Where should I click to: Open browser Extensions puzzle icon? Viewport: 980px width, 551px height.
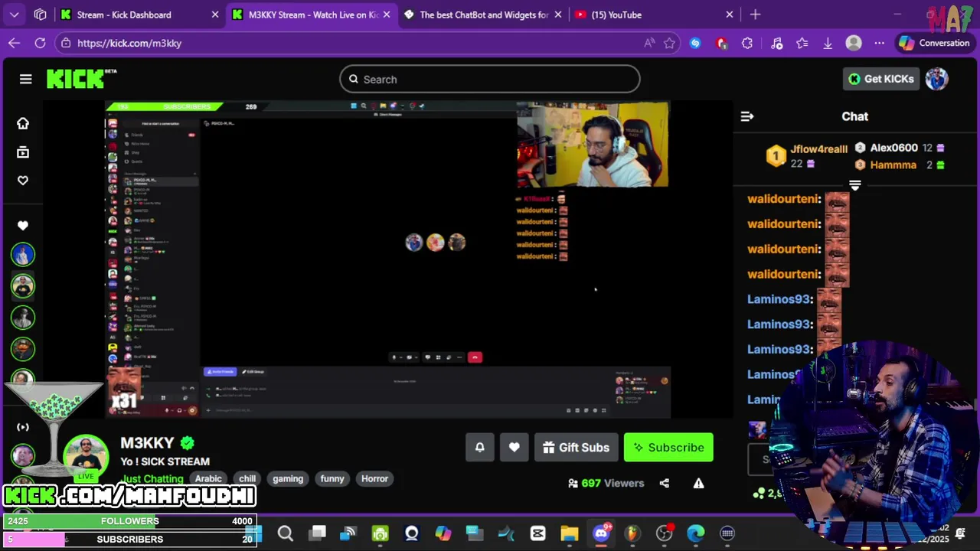tap(747, 43)
